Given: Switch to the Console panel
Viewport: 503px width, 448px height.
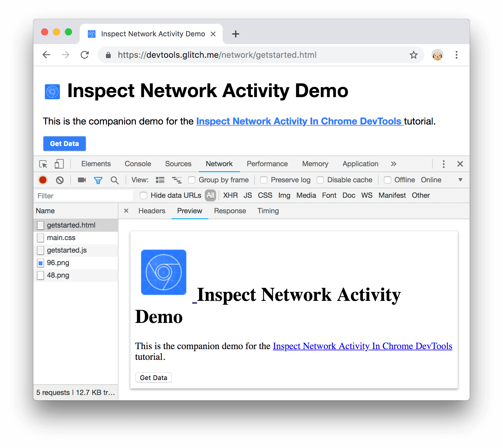Looking at the screenshot, I should coord(138,164).
